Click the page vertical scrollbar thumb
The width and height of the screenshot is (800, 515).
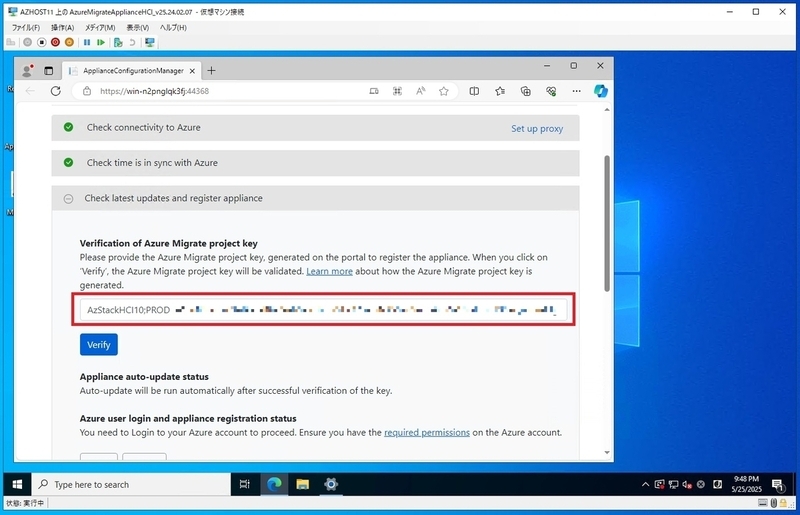(607, 224)
